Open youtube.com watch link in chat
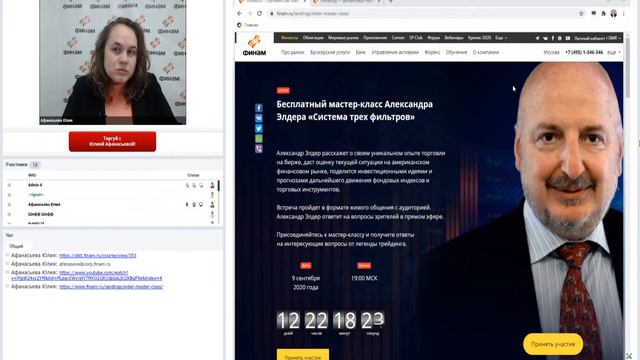The width and height of the screenshot is (640, 360). tap(87, 275)
